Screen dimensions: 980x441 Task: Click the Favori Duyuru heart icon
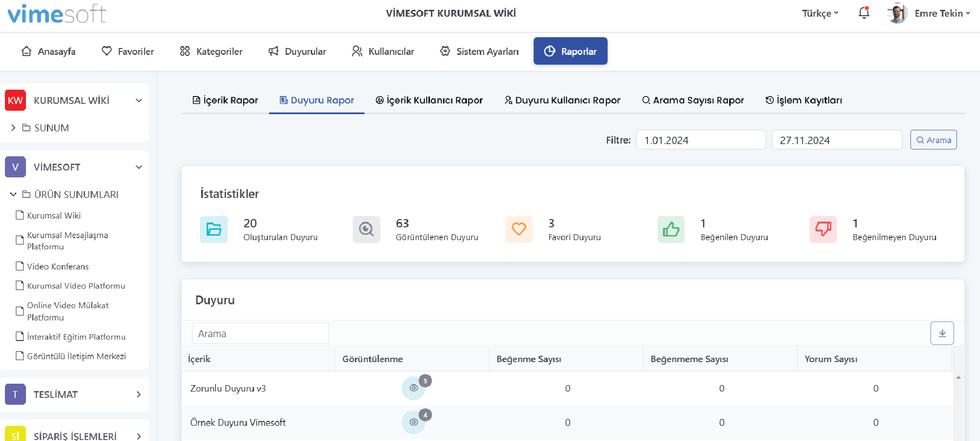519,229
